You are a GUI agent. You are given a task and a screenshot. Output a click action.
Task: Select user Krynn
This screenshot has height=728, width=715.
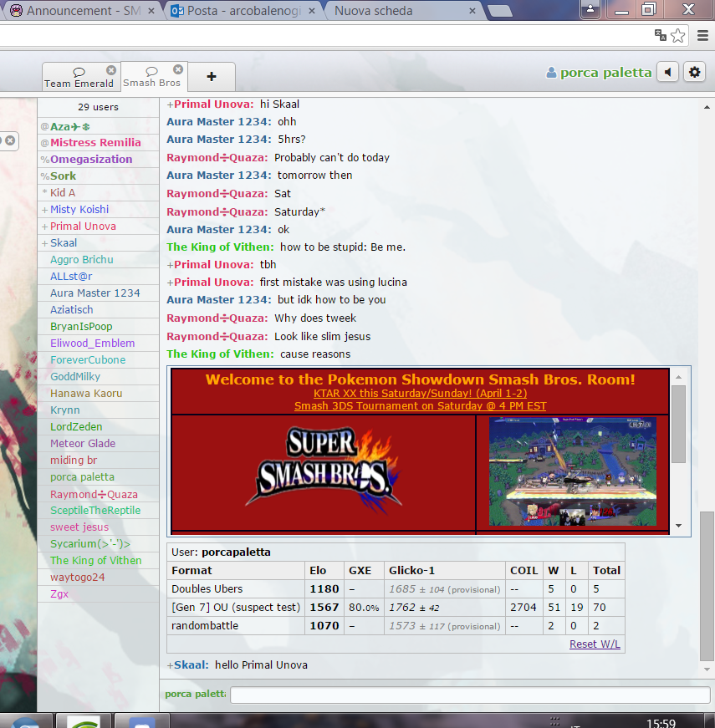tap(98, 410)
